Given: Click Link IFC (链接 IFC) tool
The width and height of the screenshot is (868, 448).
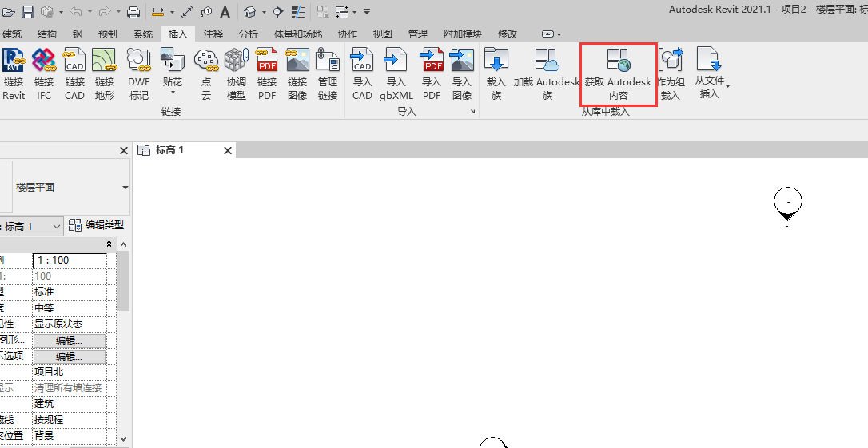Looking at the screenshot, I should [x=44, y=73].
